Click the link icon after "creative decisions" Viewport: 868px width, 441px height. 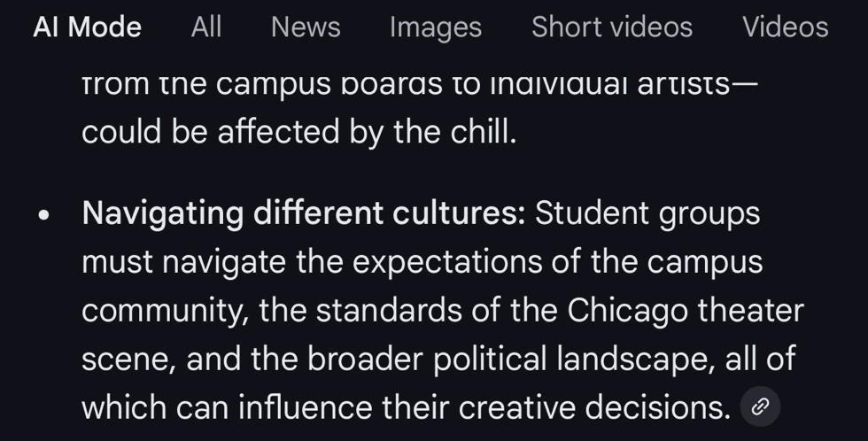tap(759, 406)
